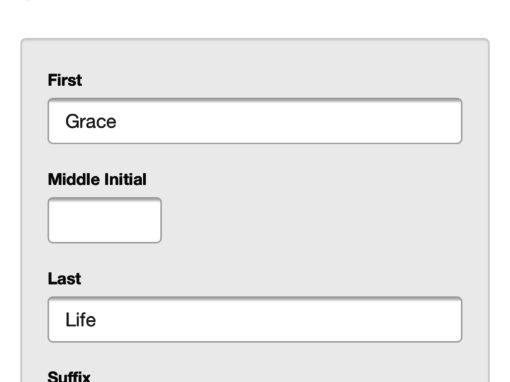Click the First name input field
This screenshot has height=382, width=510.
click(255, 121)
